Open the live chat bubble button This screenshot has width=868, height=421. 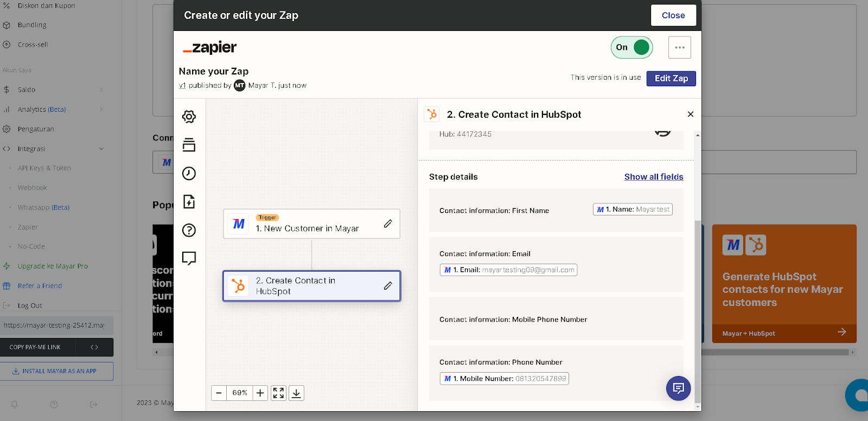click(678, 388)
